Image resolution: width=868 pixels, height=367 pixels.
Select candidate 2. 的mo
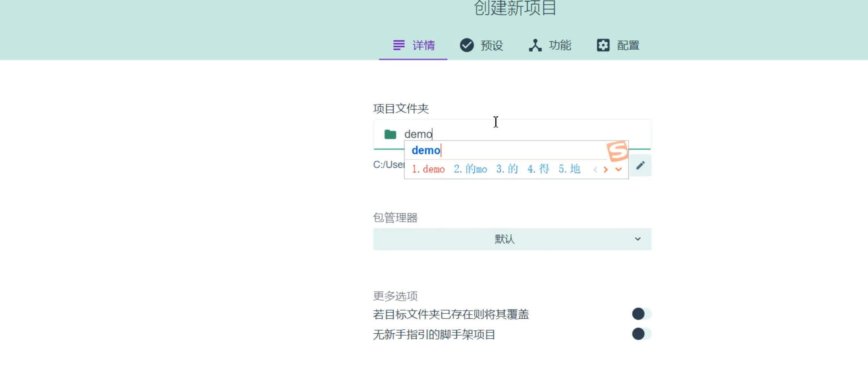click(471, 169)
